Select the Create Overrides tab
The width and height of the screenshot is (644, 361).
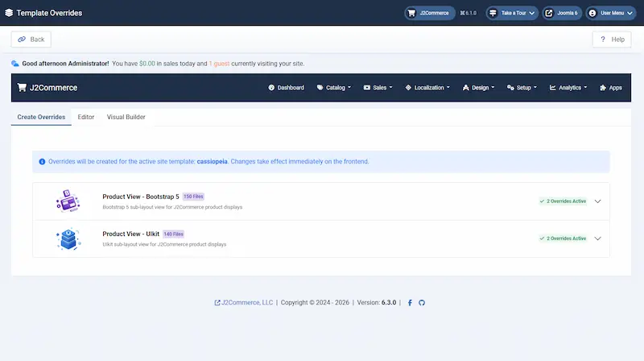pyautogui.click(x=41, y=117)
